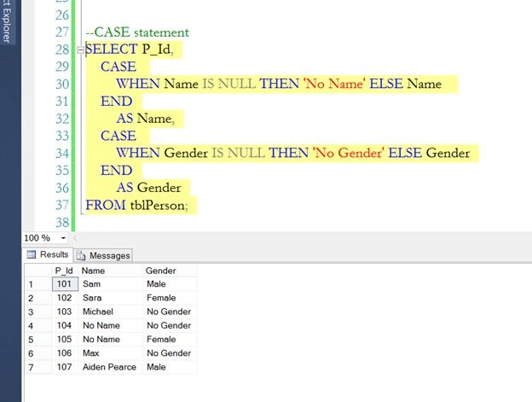Click the P_Id column header
Screen dimensions: 532x402
pyautogui.click(x=64, y=271)
